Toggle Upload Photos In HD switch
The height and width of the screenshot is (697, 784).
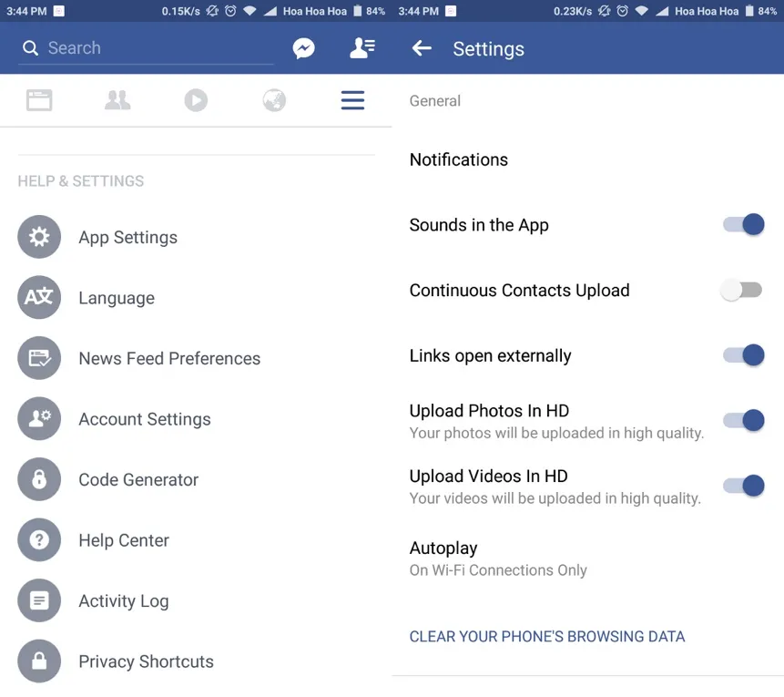(744, 420)
